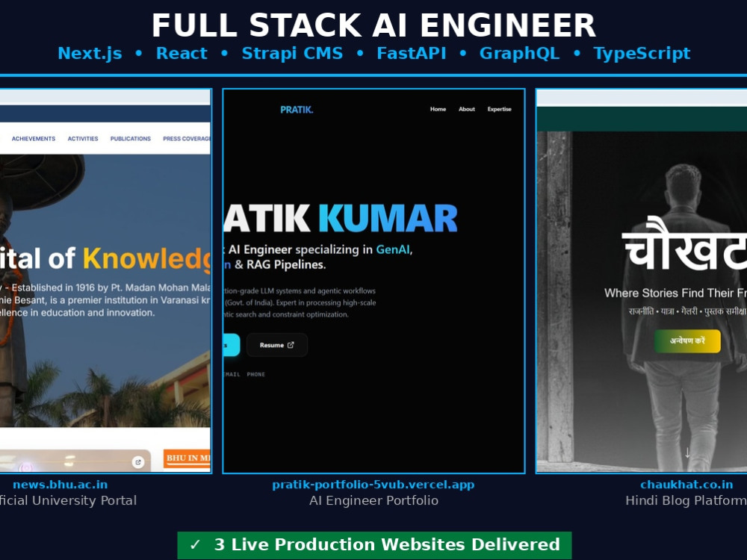Viewport: 747px width, 560px height.
Task: Click down arrow on Chaukhat hero image
Action: pos(687,453)
